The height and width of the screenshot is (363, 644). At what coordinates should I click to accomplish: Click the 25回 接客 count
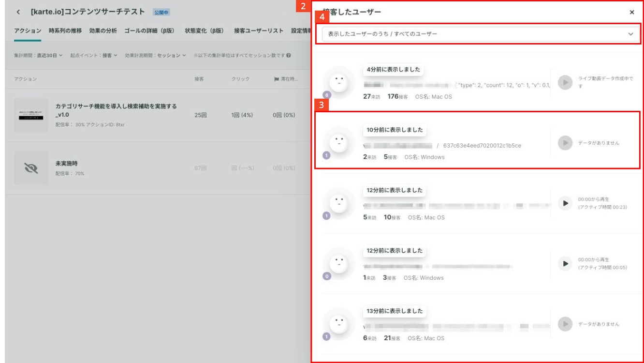(x=201, y=116)
